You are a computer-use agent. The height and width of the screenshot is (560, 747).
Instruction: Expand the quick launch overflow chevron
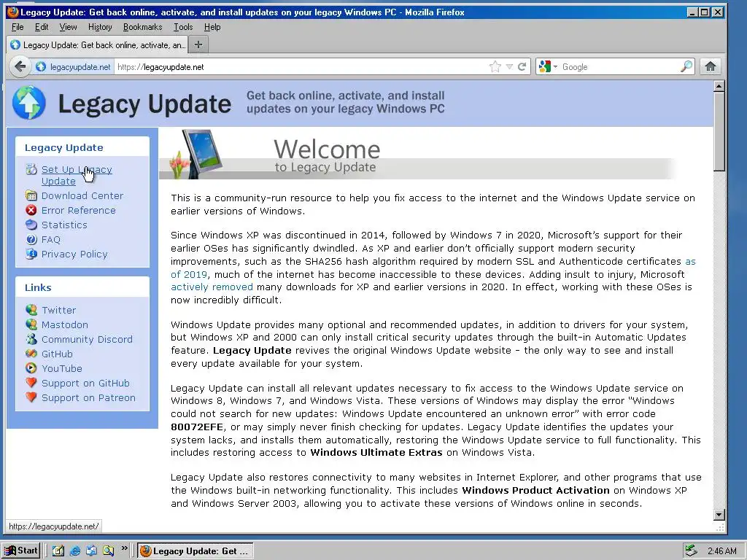pyautogui.click(x=124, y=548)
